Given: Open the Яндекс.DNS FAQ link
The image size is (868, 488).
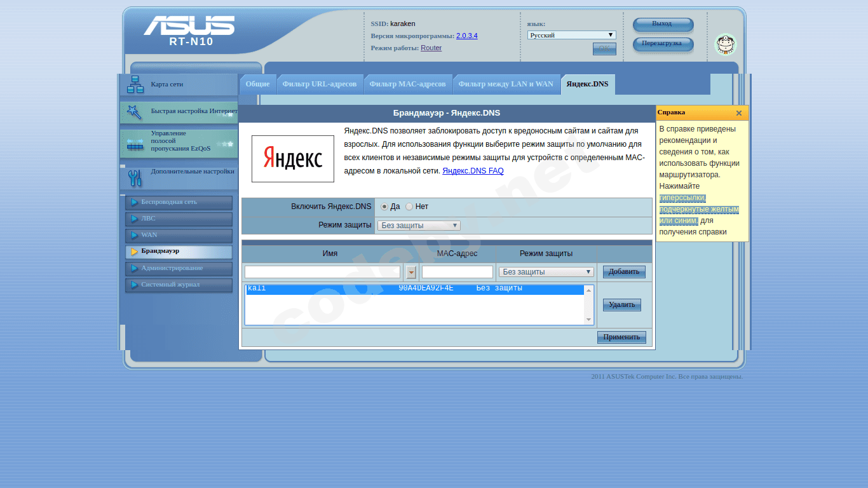Looking at the screenshot, I should (473, 171).
